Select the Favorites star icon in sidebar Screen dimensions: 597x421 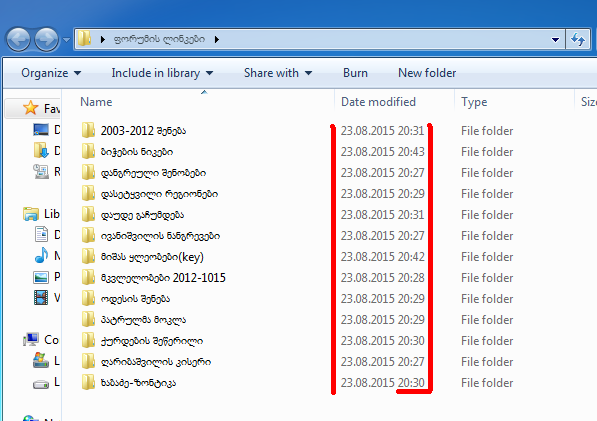(30, 108)
